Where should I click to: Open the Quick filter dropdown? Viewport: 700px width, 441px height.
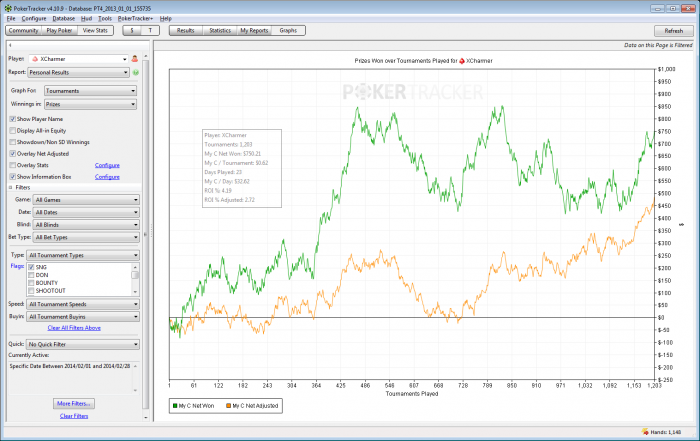83,345
